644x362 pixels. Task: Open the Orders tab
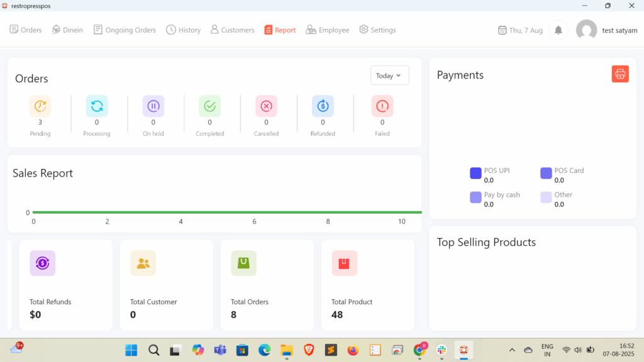26,30
